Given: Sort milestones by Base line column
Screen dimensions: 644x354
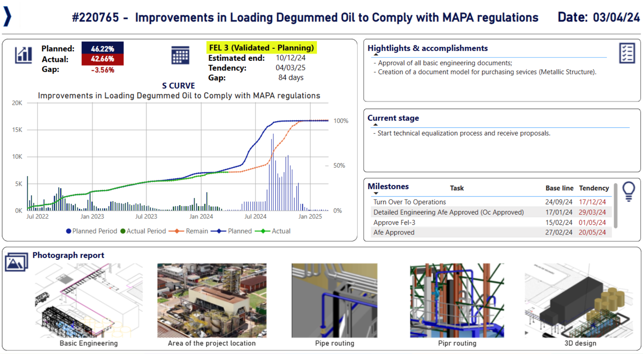Looking at the screenshot, I should pyautogui.click(x=559, y=188).
